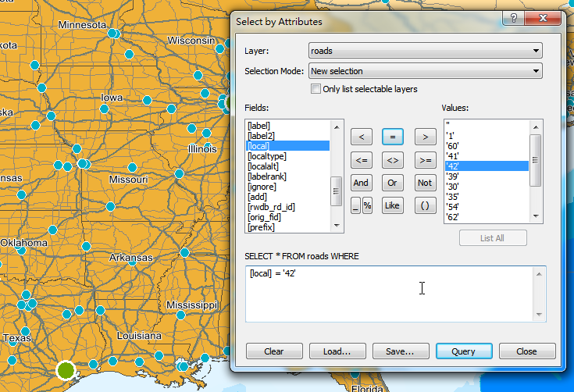Click the Louisiana label on the map
This screenshot has width=574, height=392.
[139, 335]
